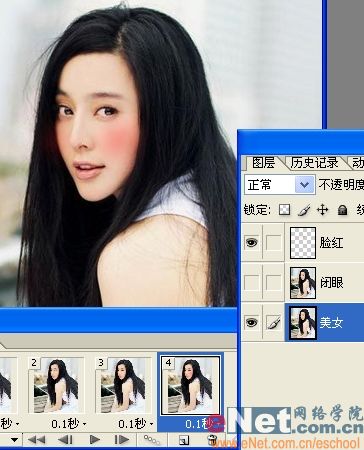Click the 不透明度 opacity label
This screenshot has height=450, width=364.
coord(341,184)
